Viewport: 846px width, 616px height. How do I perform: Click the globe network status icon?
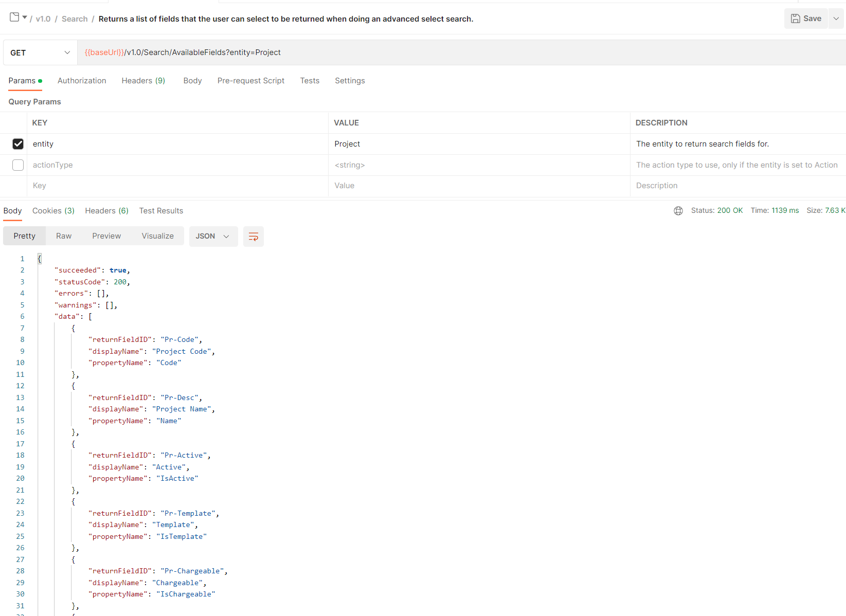pos(678,210)
